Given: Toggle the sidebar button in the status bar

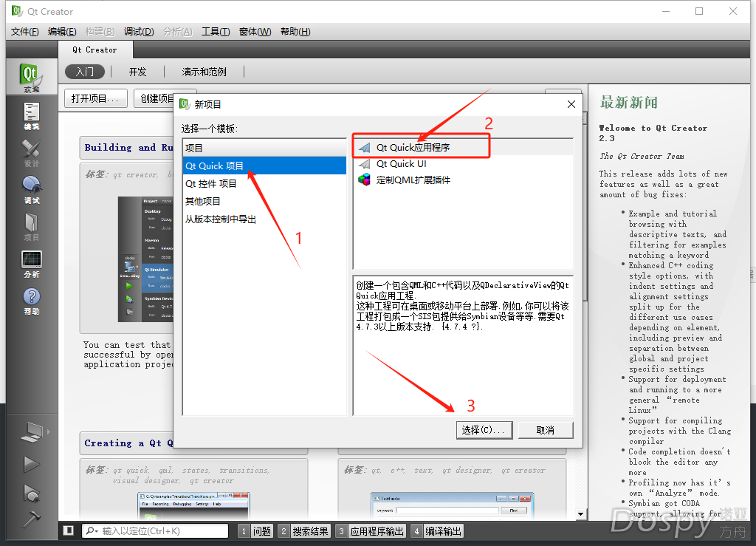Looking at the screenshot, I should coord(69,530).
